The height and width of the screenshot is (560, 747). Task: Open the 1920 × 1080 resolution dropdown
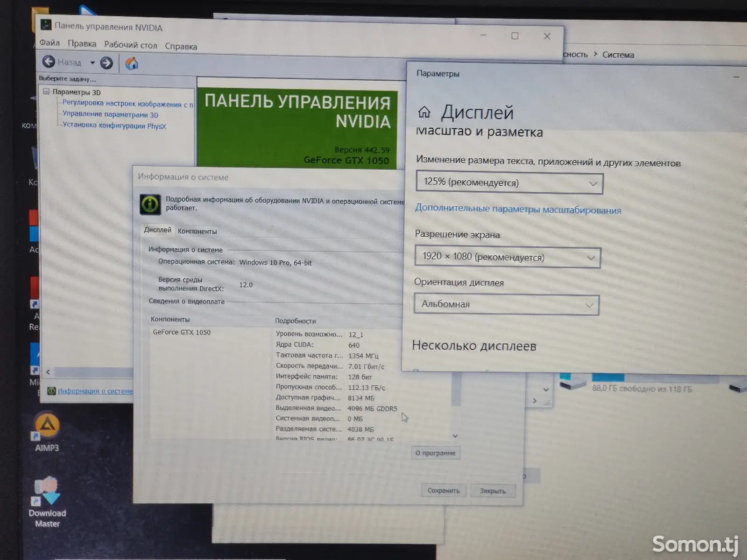(x=507, y=257)
